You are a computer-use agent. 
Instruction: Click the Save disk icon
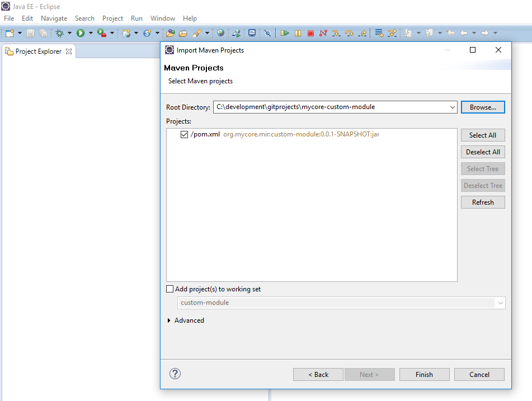[x=31, y=33]
